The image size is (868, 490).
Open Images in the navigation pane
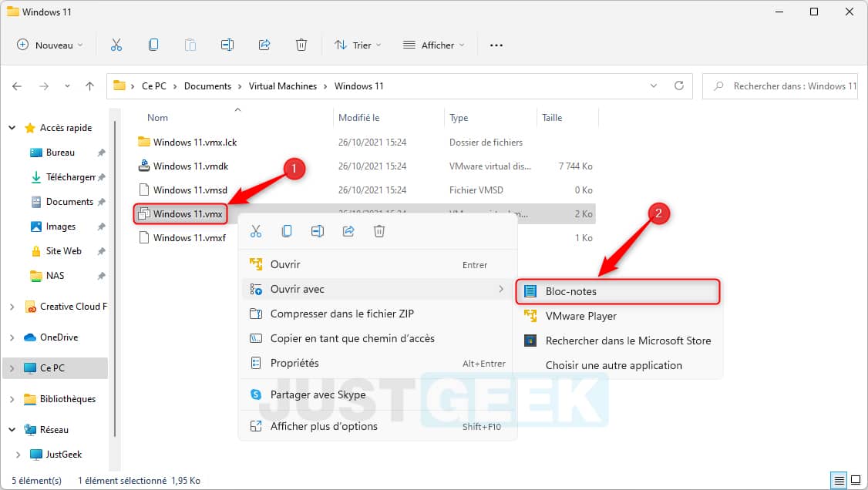pyautogui.click(x=61, y=227)
